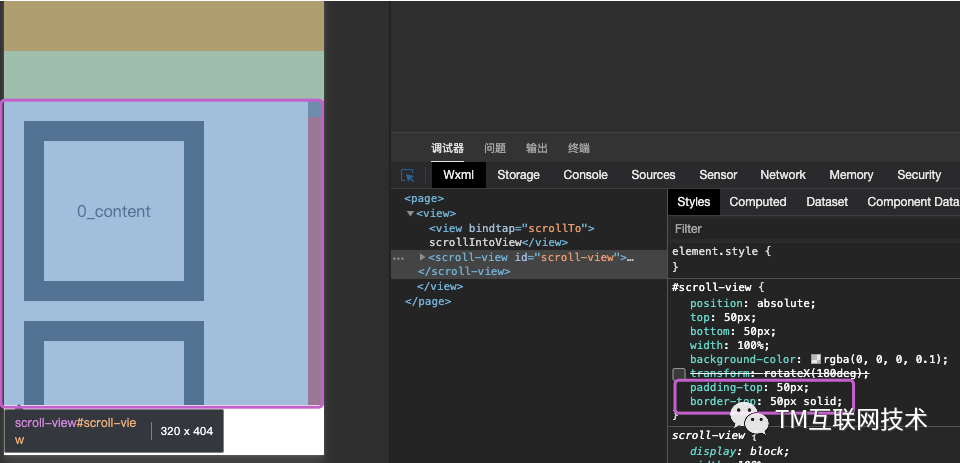Screen dimensions: 960x463
Task: Select the 调试器 panel tab
Action: (x=447, y=148)
